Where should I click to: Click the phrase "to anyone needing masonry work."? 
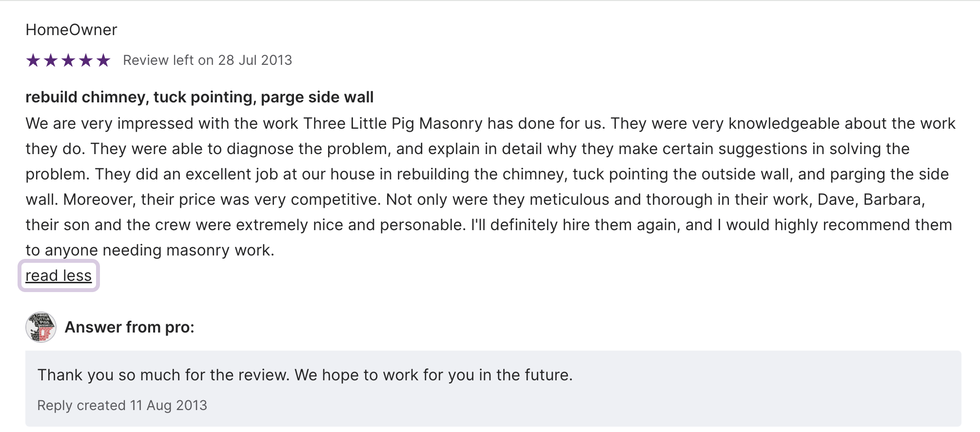tap(150, 250)
